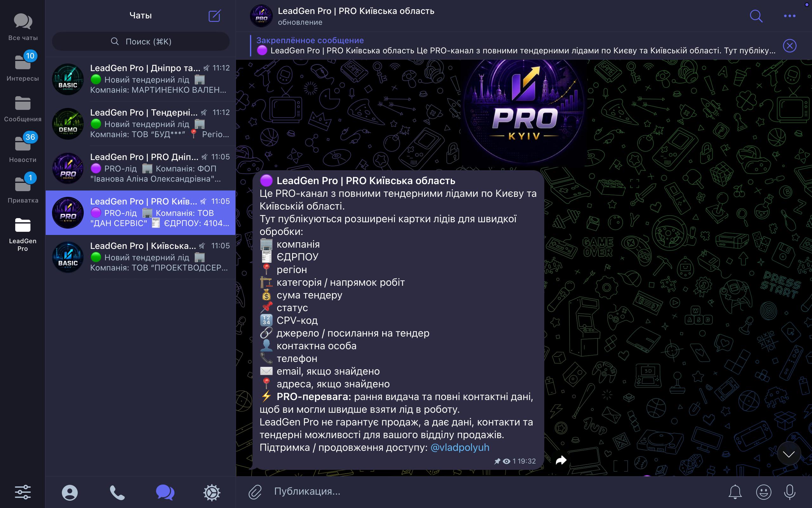Screen dimensions: 812x508
Task: Focus the chat search field 'Поиск'
Action: tap(141, 41)
